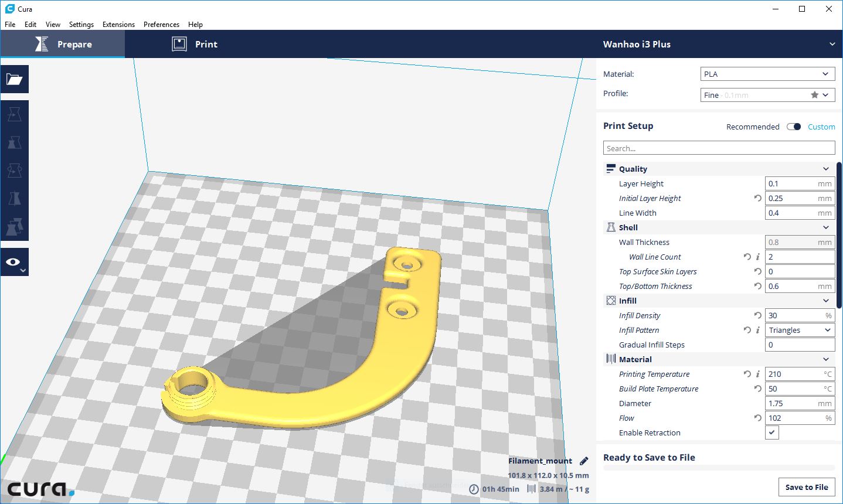Reset Infill Density value
Viewport: 843px width, 504px height.
(758, 315)
